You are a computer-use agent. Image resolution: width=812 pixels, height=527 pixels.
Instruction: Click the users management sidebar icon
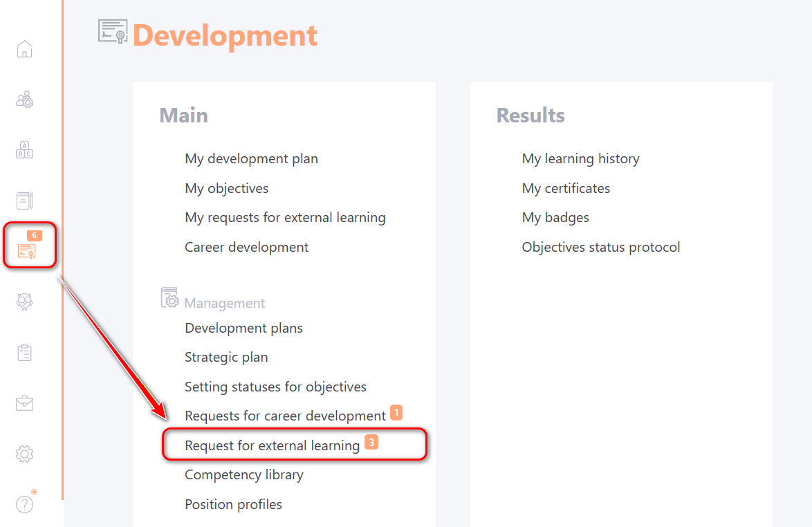coord(24,100)
